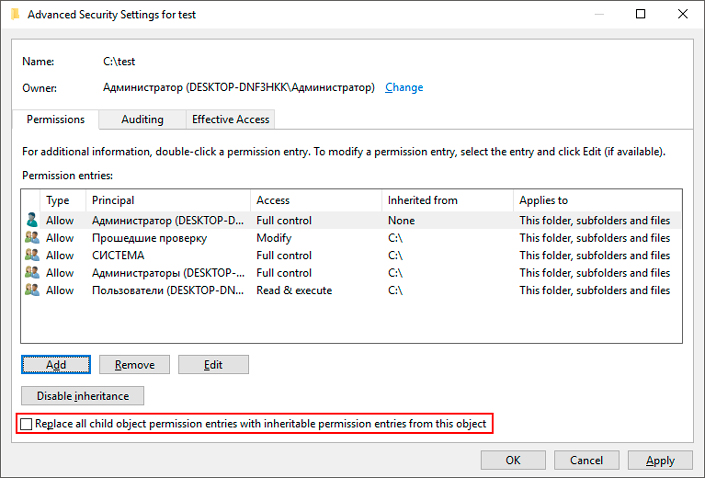The height and width of the screenshot is (478, 705).
Task: Click the Read & execute access cell
Action: (294, 290)
